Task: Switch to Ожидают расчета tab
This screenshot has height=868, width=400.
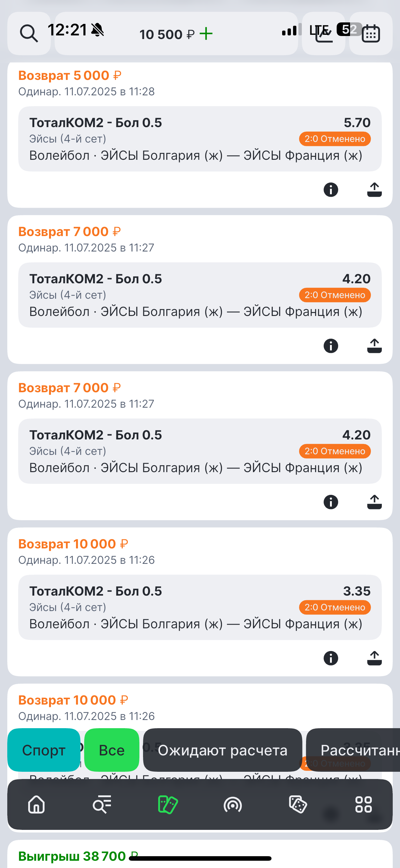Action: 222,750
